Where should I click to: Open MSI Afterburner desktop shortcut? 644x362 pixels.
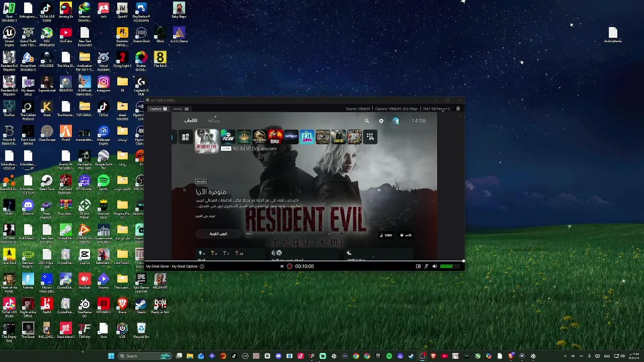(x=47, y=36)
